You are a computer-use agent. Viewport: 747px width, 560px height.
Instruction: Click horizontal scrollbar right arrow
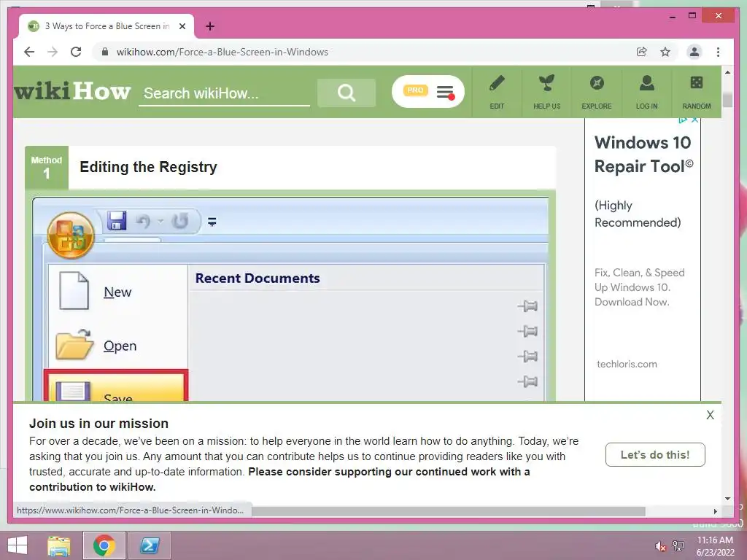coord(715,511)
